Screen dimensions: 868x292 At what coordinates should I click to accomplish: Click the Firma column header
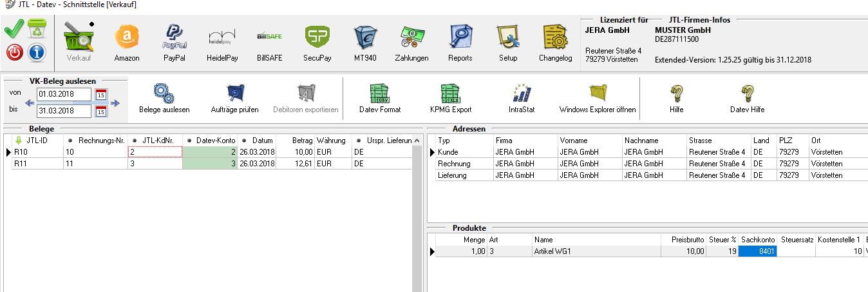coord(525,140)
